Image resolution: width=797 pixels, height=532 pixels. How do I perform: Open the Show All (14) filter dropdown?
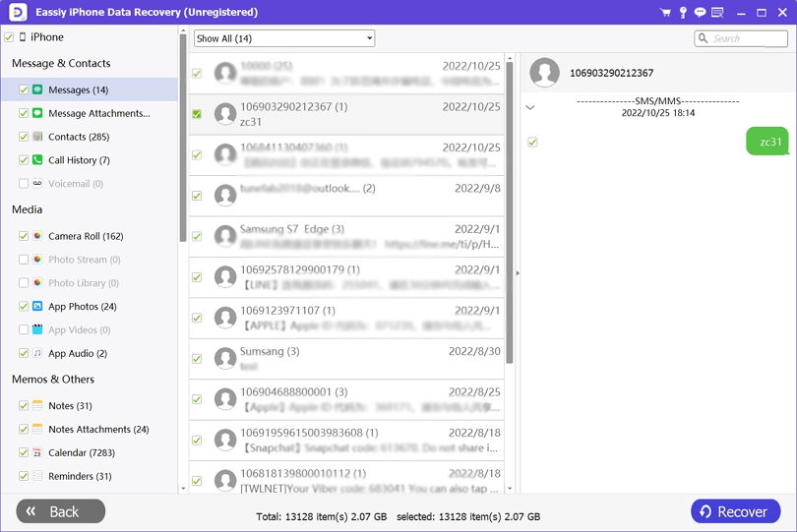[x=284, y=38]
